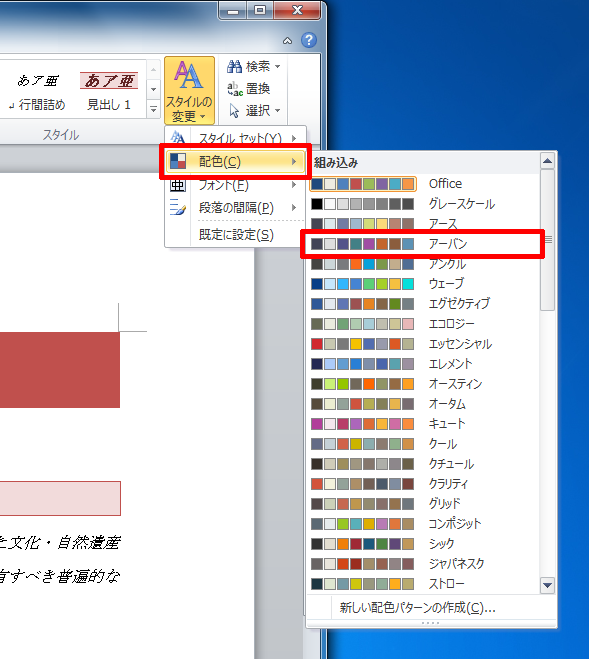Open the 選択 dropdown arrow
The height and width of the screenshot is (659, 589).
(x=277, y=111)
